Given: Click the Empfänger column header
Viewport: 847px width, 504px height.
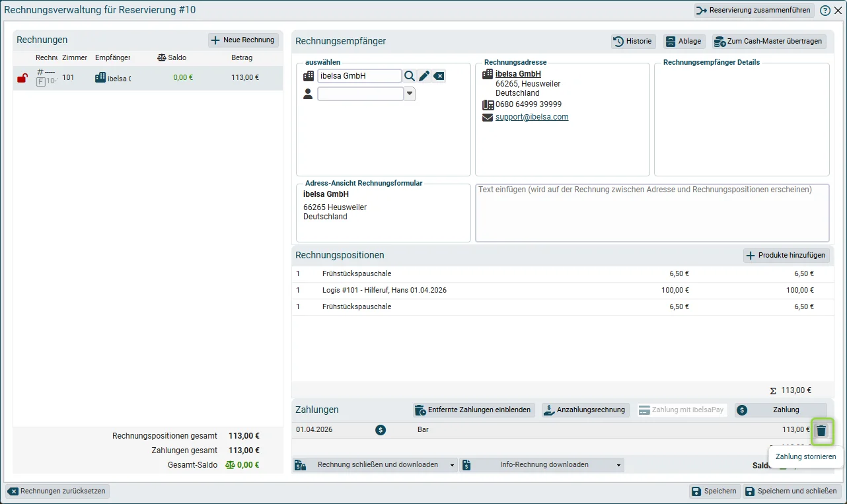Looking at the screenshot, I should (112, 57).
